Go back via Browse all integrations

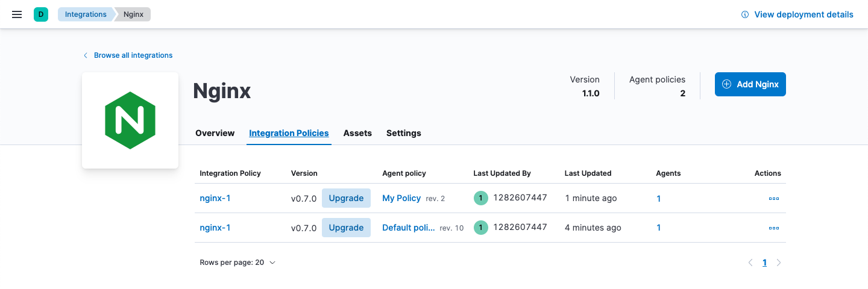point(133,55)
